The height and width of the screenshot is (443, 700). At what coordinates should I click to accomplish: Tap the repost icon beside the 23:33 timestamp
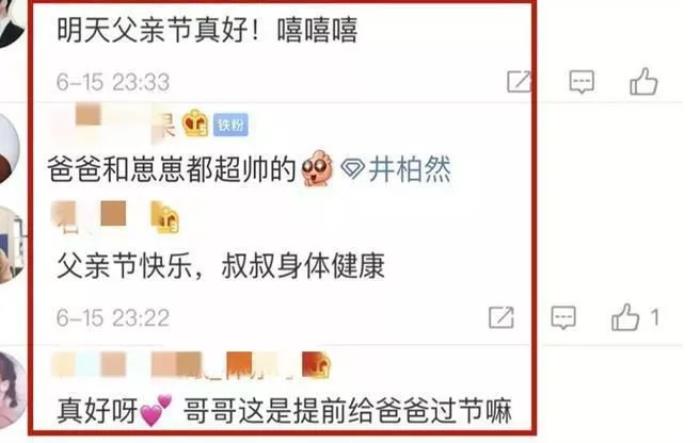519,82
